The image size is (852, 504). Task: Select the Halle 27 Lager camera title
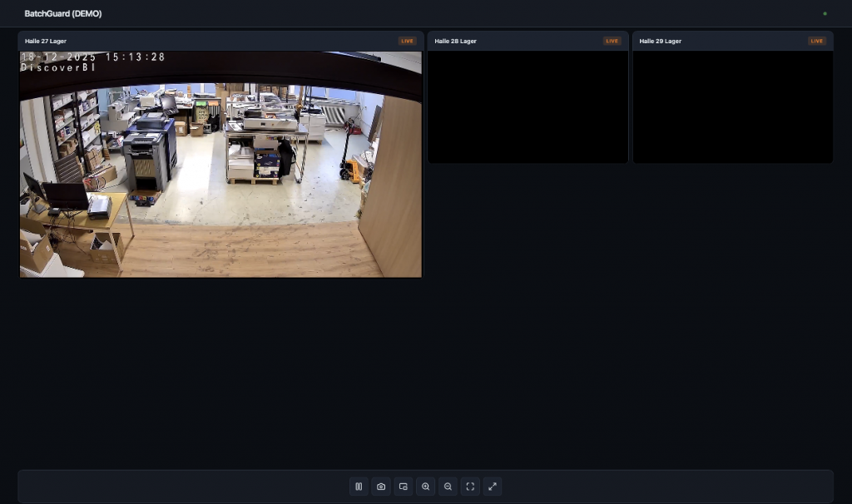(46, 41)
